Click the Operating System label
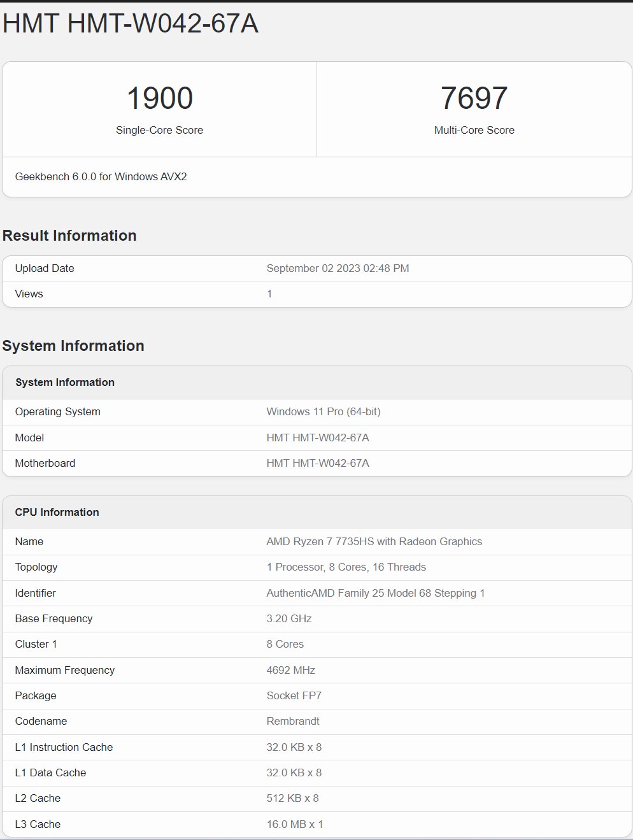The width and height of the screenshot is (633, 840). (58, 411)
